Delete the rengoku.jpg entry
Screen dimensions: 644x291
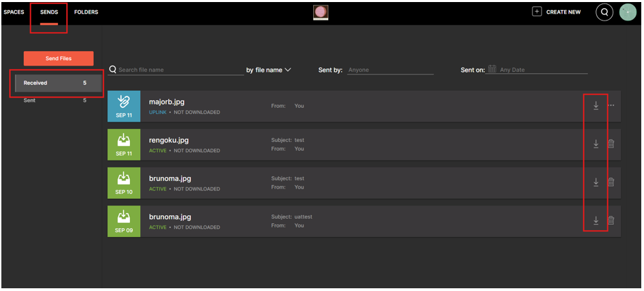coord(611,144)
